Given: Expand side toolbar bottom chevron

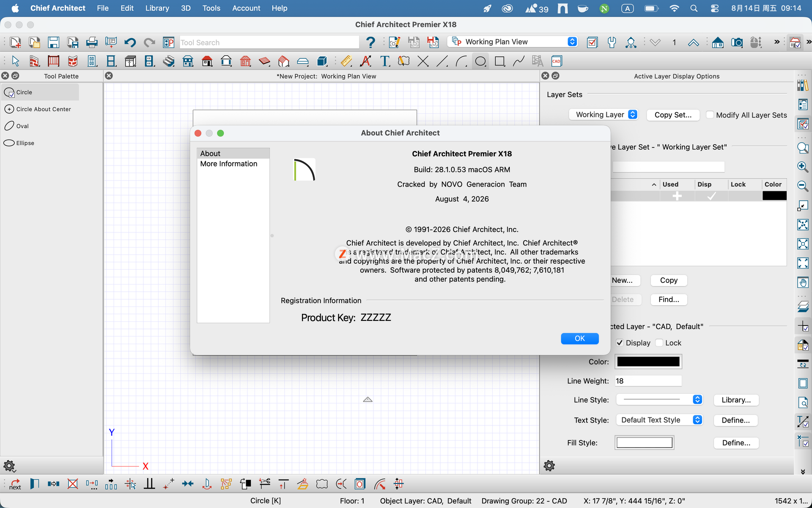Looking at the screenshot, I should pyautogui.click(x=803, y=472).
